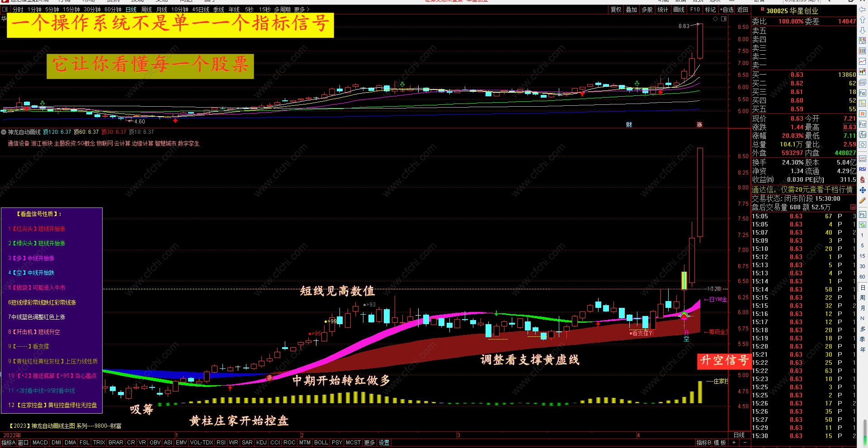Open the F10 info icon in right sidebar

(862, 93)
